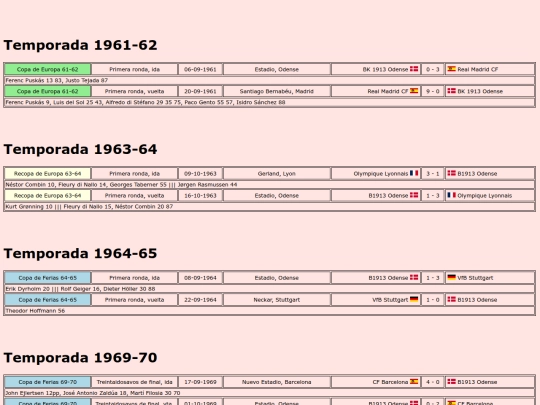Select the 'Temporada 1961-62' heading
540x405 pixels.
click(x=80, y=45)
